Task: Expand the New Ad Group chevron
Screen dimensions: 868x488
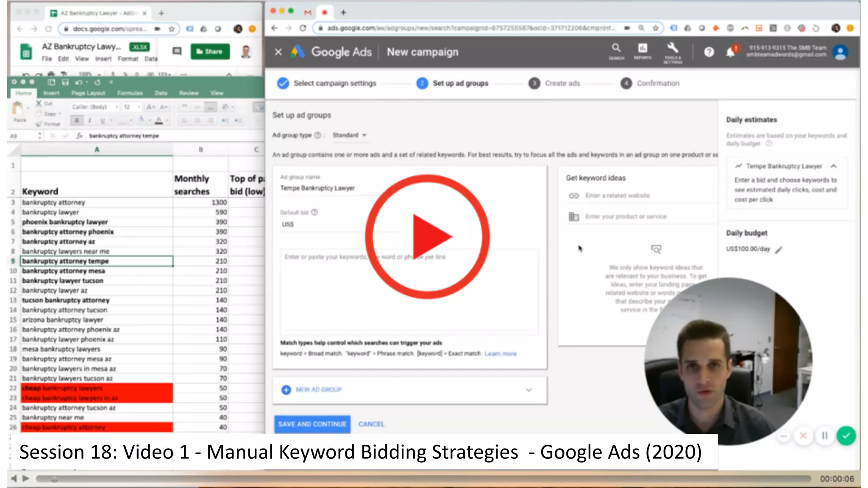Action: point(529,390)
